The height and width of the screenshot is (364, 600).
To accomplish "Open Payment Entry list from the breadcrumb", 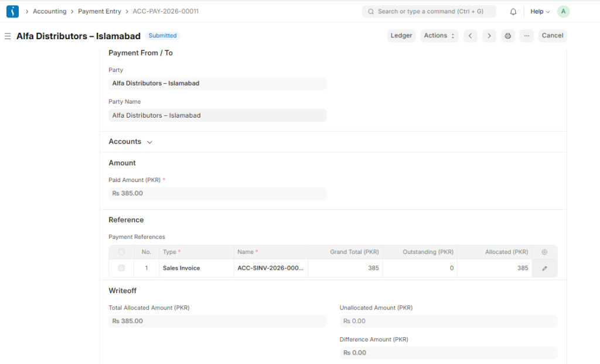I will [100, 11].
